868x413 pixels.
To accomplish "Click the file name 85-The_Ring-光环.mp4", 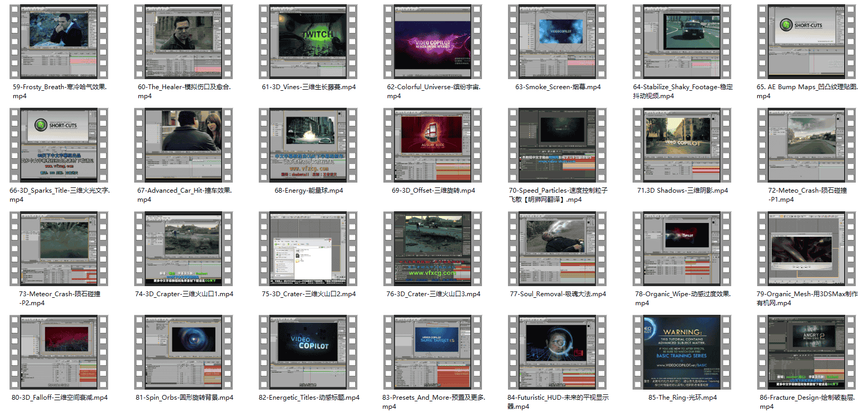I will coord(682,398).
